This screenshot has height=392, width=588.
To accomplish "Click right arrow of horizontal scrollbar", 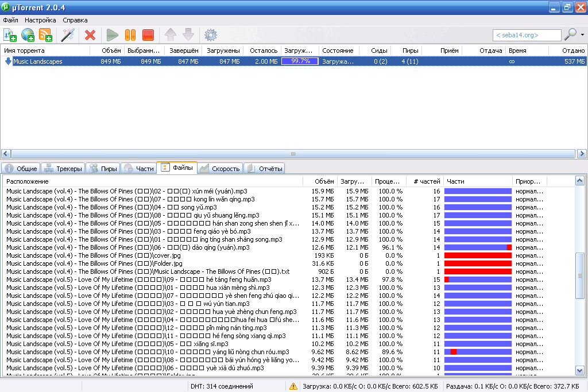I will pos(582,154).
